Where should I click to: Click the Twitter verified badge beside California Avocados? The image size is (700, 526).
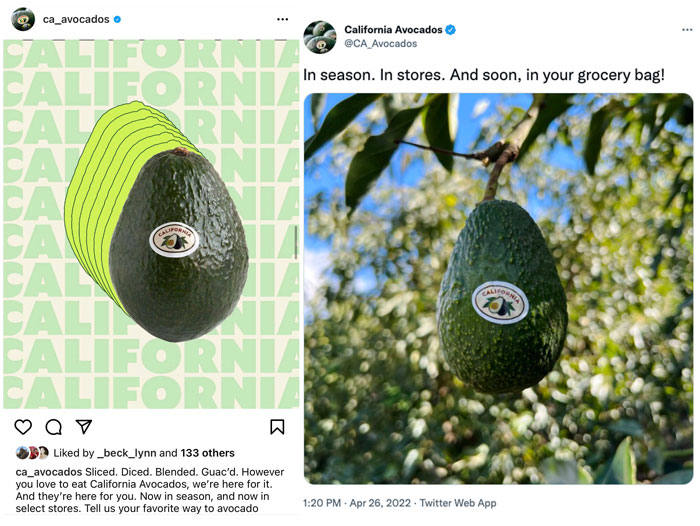point(451,30)
